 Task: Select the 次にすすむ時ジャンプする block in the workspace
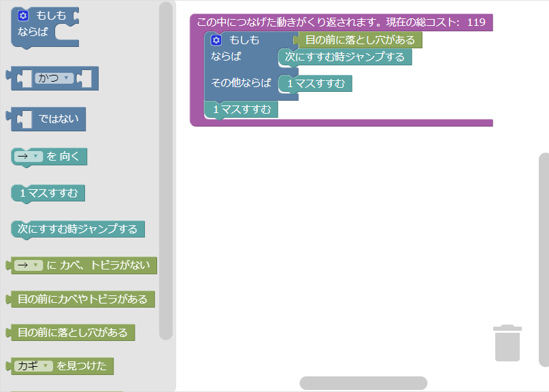click(343, 57)
